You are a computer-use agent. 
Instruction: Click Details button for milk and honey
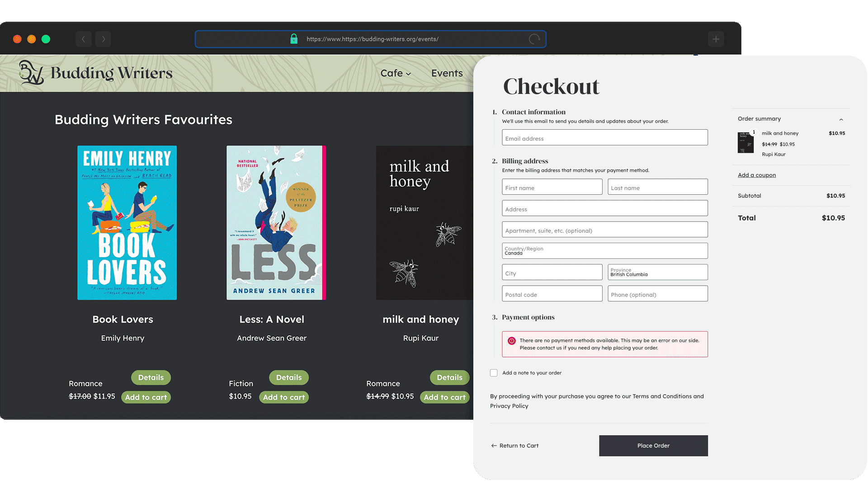[450, 378]
